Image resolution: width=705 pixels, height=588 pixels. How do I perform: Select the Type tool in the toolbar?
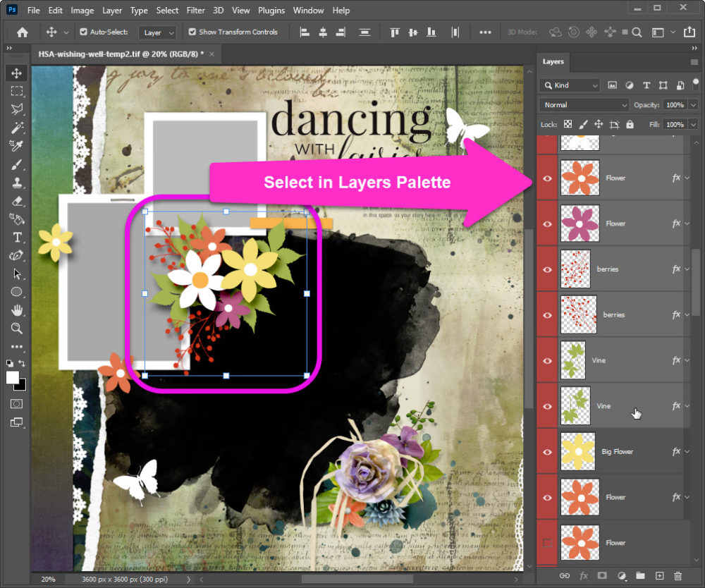tap(17, 237)
